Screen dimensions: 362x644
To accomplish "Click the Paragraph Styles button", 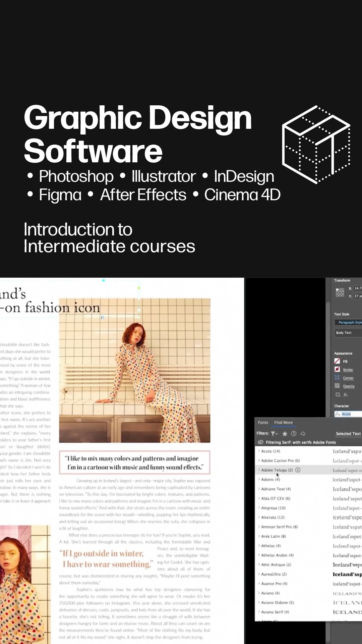I will [x=349, y=322].
